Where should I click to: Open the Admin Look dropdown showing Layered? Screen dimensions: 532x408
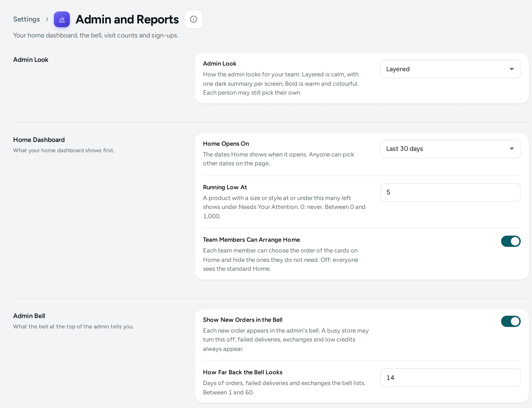coord(450,69)
